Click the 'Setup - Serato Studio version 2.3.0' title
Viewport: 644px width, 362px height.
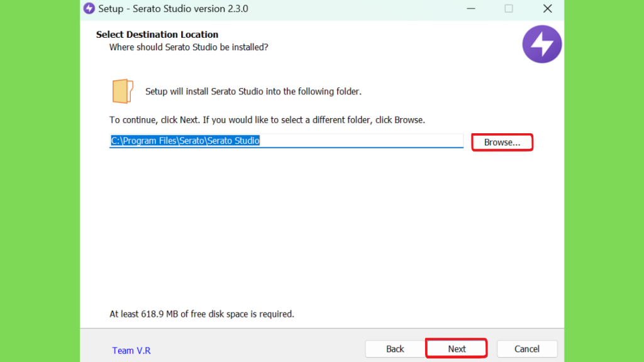173,9
